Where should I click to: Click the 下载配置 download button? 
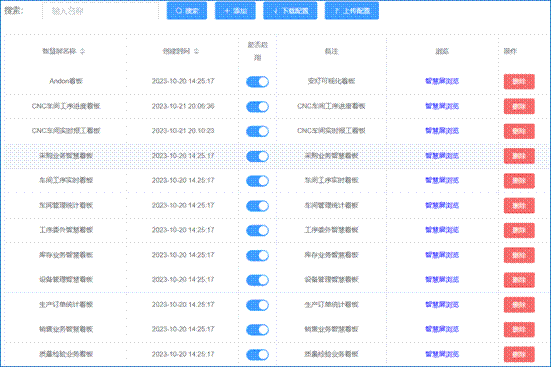pos(290,11)
